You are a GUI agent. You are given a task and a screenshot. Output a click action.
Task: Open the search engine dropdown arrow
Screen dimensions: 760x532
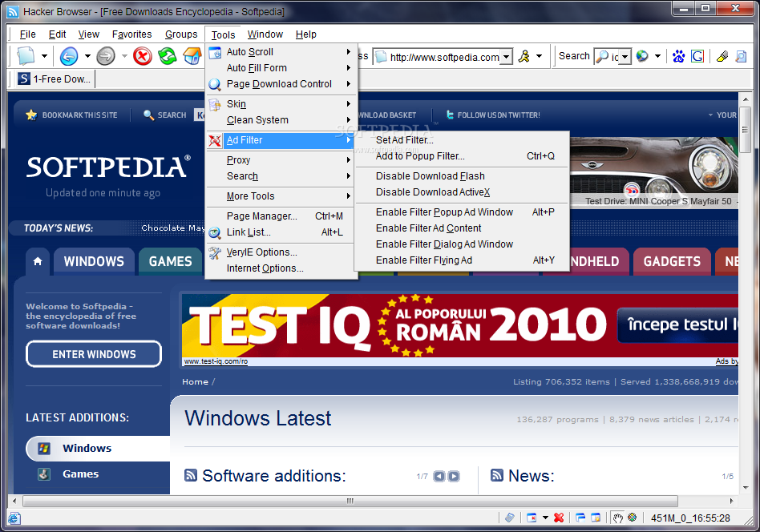pyautogui.click(x=657, y=57)
